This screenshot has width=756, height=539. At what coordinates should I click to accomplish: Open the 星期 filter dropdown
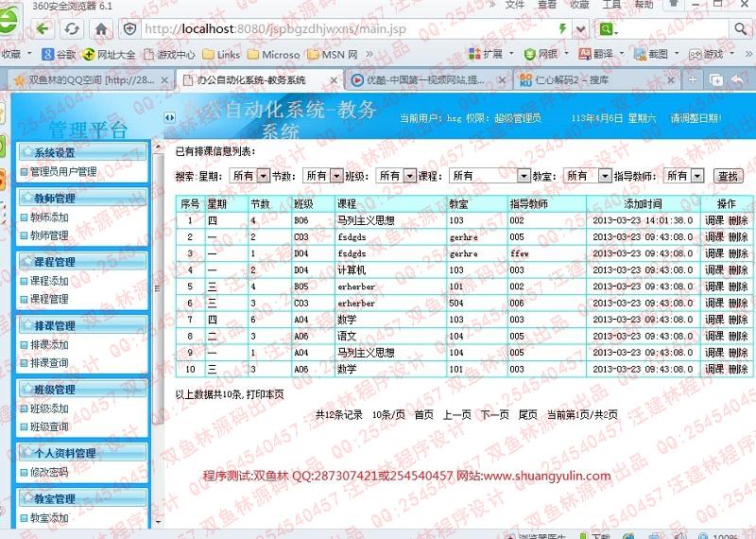click(x=249, y=176)
